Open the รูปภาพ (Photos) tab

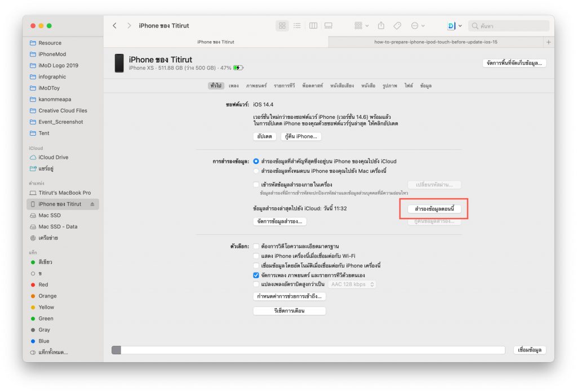pos(389,86)
